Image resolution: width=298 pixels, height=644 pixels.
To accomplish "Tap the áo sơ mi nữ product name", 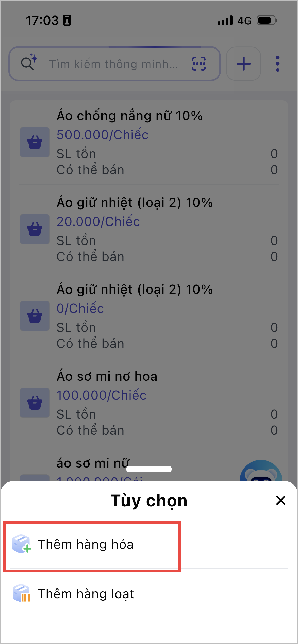I will click(93, 463).
